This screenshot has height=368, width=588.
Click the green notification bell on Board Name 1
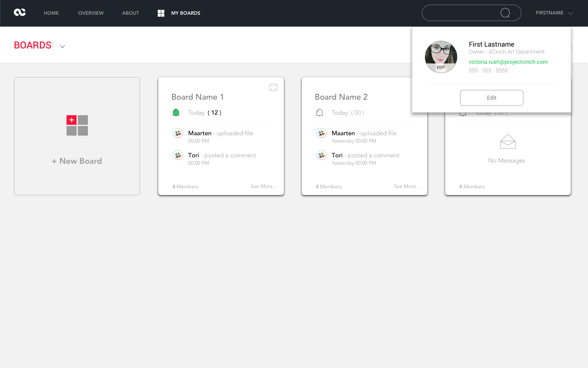[x=176, y=113]
